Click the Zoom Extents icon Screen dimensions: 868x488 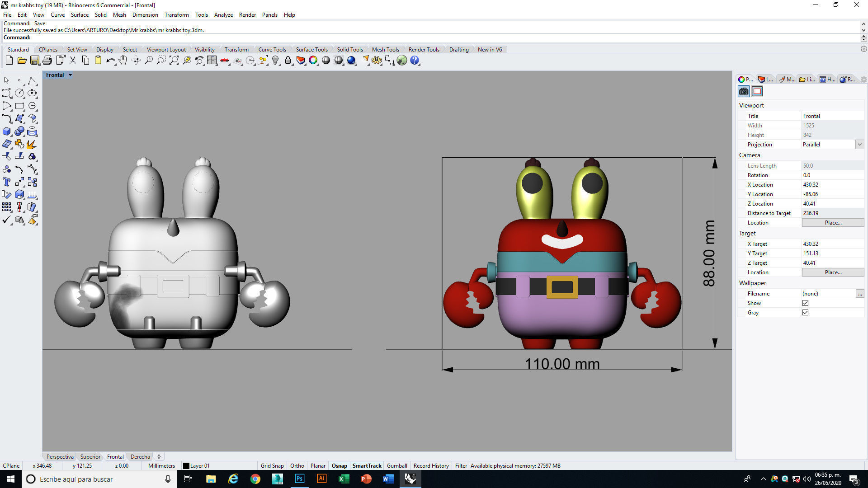point(174,60)
